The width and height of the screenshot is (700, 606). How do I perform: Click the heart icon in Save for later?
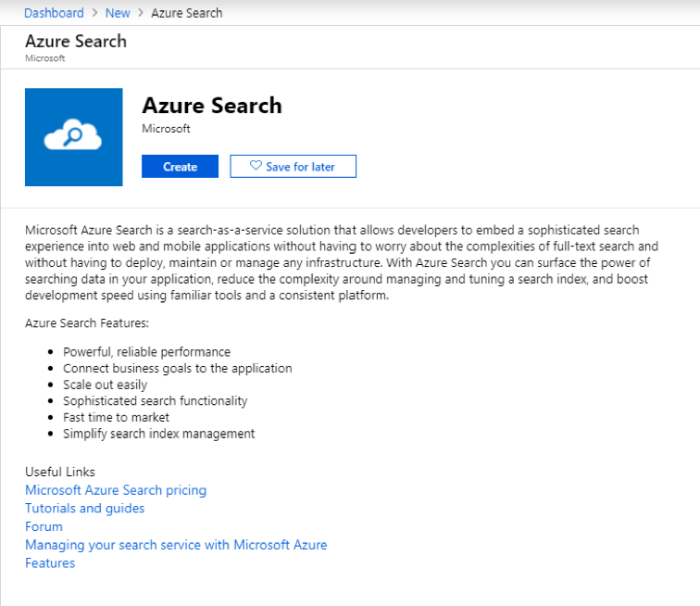click(256, 166)
